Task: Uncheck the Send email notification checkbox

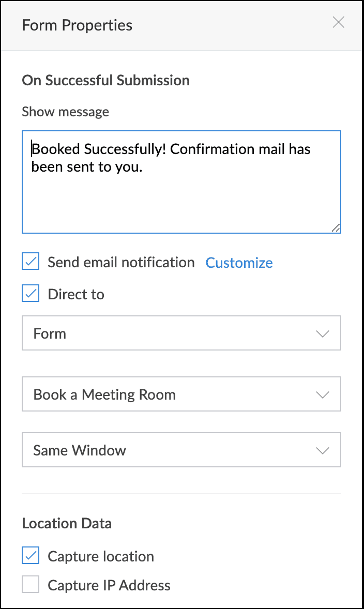Action: point(31,262)
